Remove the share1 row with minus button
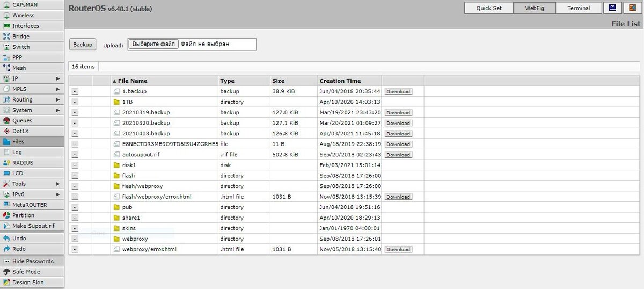This screenshot has width=644, height=289. tap(75, 218)
